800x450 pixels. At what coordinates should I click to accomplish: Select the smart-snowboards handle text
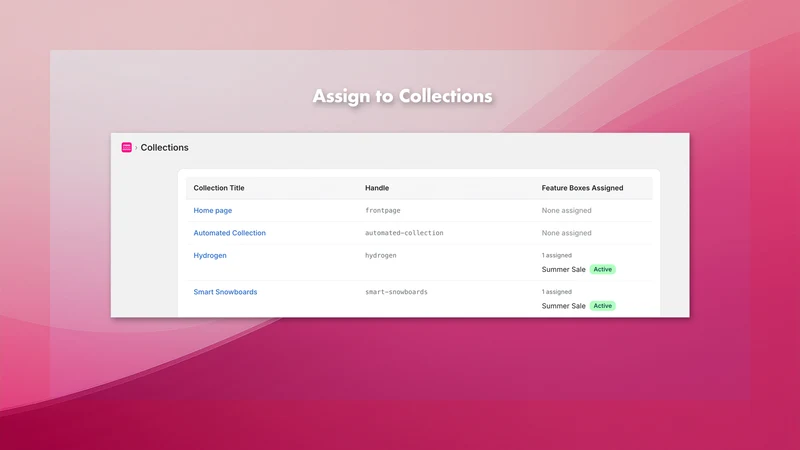(x=396, y=292)
